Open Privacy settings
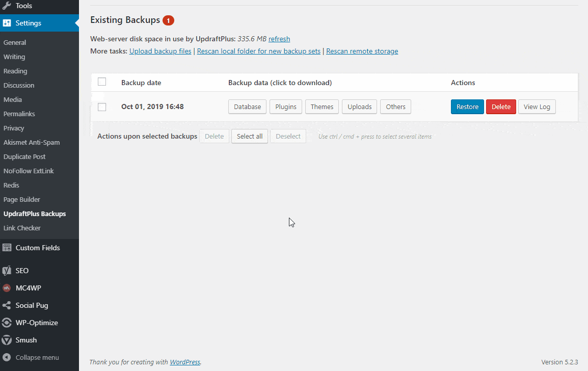This screenshot has height=371, width=588. (13, 128)
